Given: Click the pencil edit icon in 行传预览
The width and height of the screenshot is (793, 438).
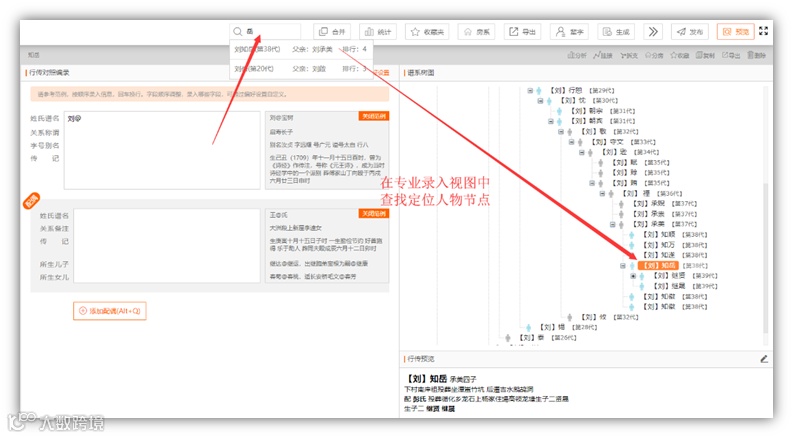Looking at the screenshot, I should click(764, 359).
